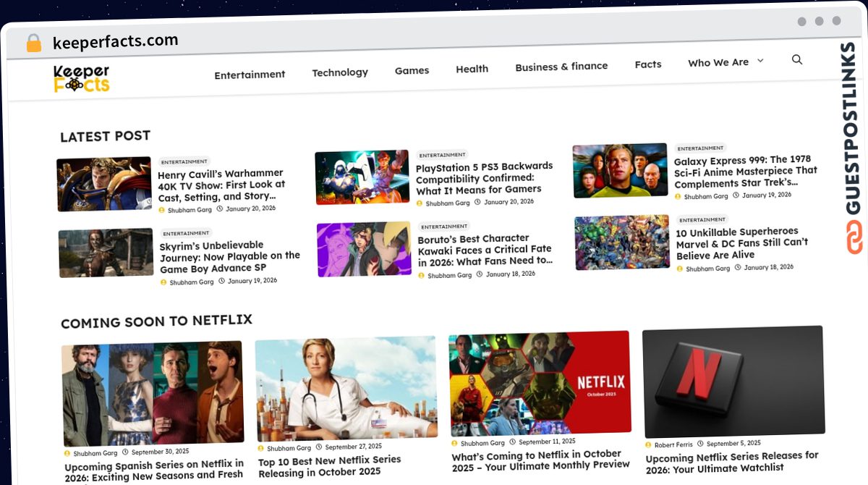Click clock icon beside January 19 Skyrim date
The height and width of the screenshot is (485, 868).
tap(221, 281)
